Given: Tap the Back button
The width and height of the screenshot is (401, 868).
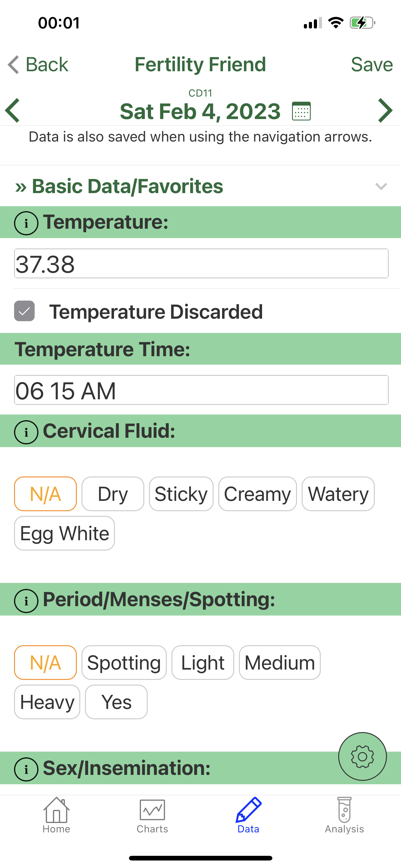Looking at the screenshot, I should click(x=38, y=64).
